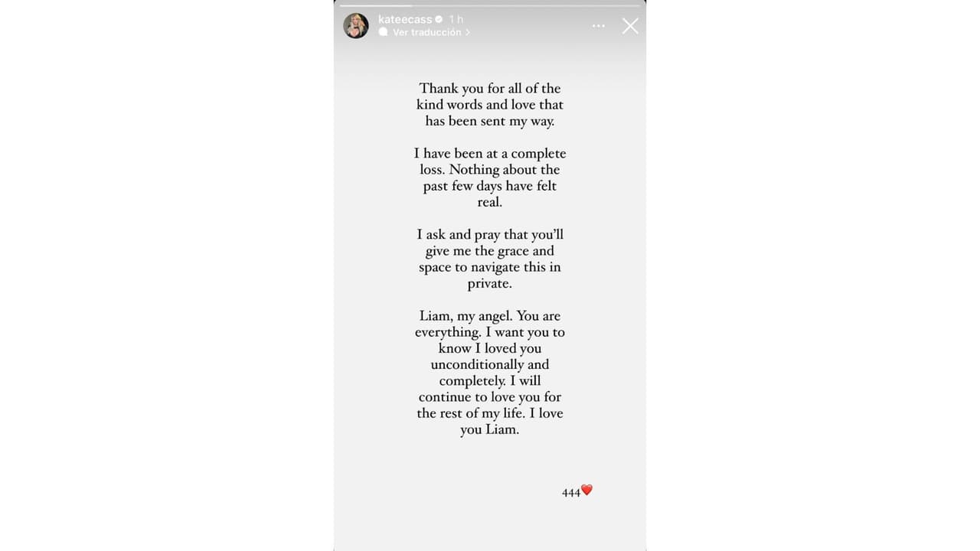Click the "Liam, my angel" opening line

490,316
